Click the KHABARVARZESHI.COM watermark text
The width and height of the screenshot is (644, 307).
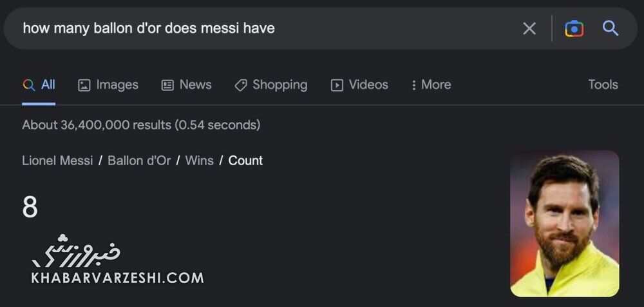pos(117,278)
